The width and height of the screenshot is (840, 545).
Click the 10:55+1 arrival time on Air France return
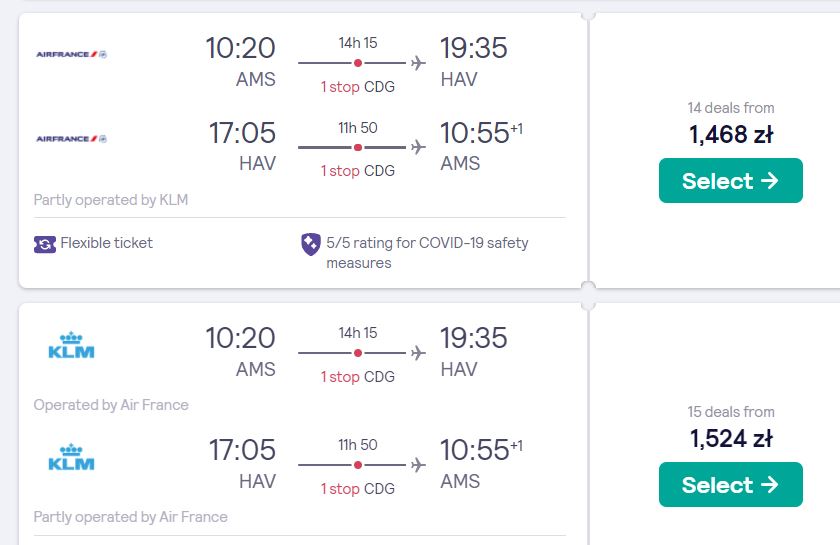[481, 133]
